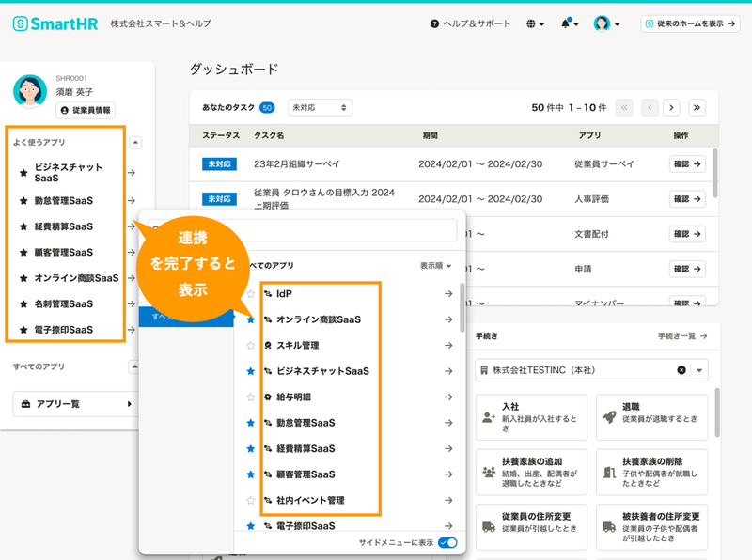Click 確認 for 文書配付 task row
The image size is (752, 560).
click(687, 234)
